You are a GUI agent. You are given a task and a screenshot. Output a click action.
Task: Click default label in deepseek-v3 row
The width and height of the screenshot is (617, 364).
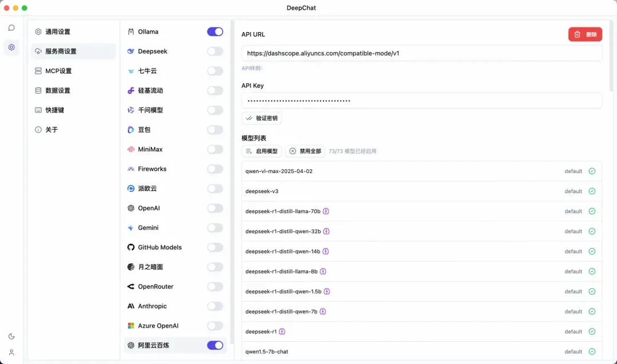[574, 191]
